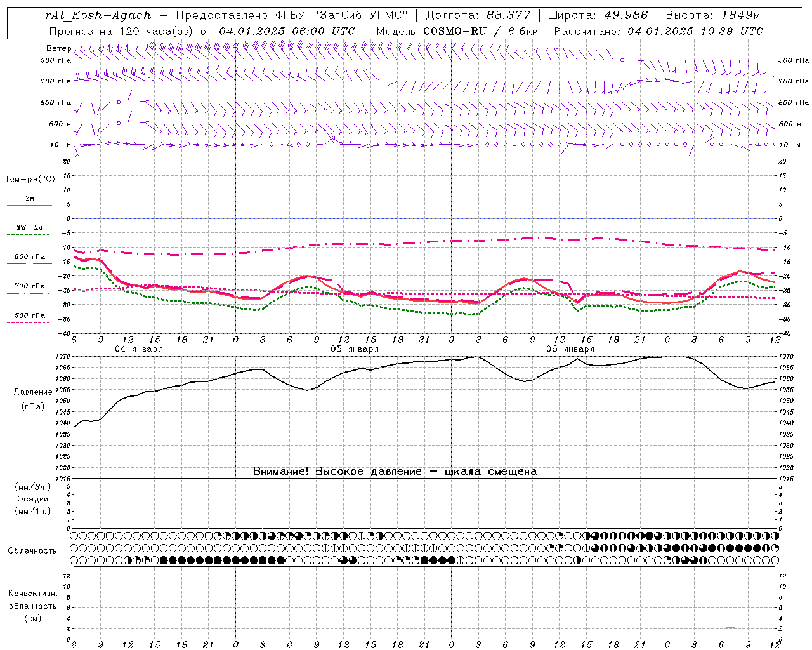Click the Осадки precipitation label
The height and width of the screenshot is (650, 812).
(33, 499)
